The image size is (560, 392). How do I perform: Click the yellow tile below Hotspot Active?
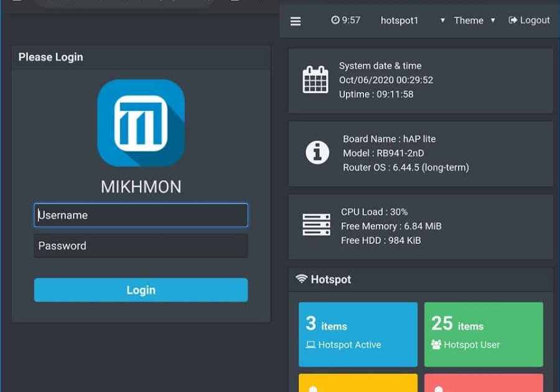click(x=358, y=383)
